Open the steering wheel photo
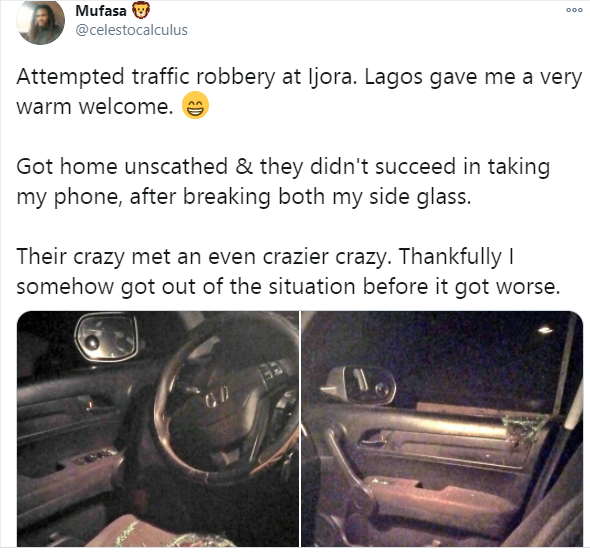Viewport: 590px width, 552px height. click(x=158, y=429)
